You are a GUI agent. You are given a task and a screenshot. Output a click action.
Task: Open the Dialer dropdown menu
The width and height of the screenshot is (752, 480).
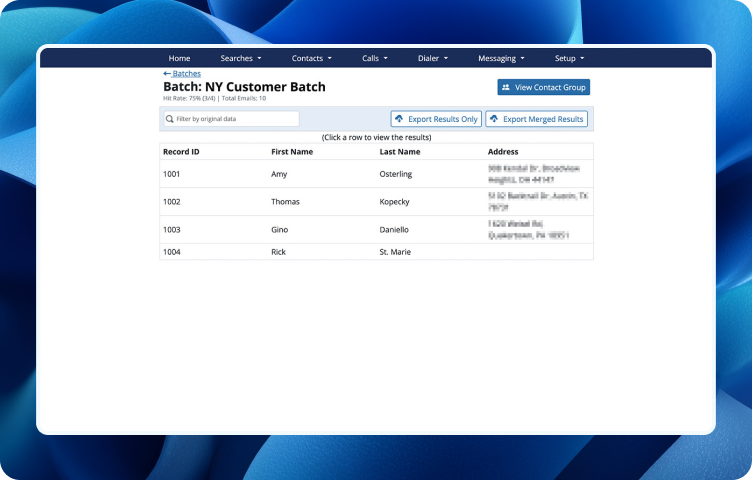(x=432, y=58)
